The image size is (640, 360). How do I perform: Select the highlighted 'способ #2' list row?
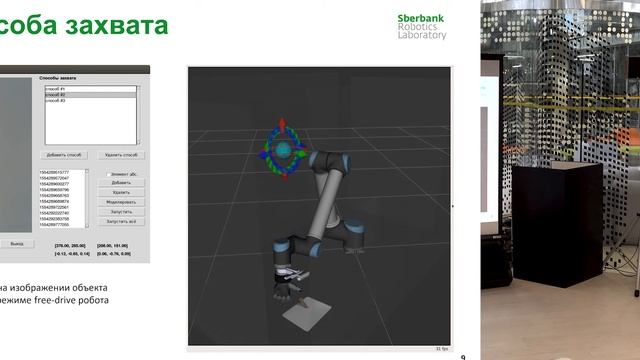coord(90,95)
